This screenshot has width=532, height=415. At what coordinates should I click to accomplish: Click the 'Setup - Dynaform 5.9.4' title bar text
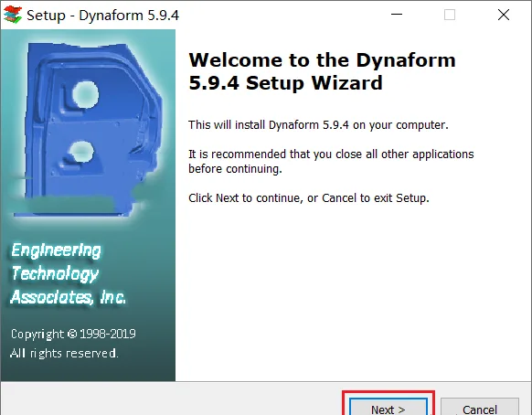[x=102, y=16]
